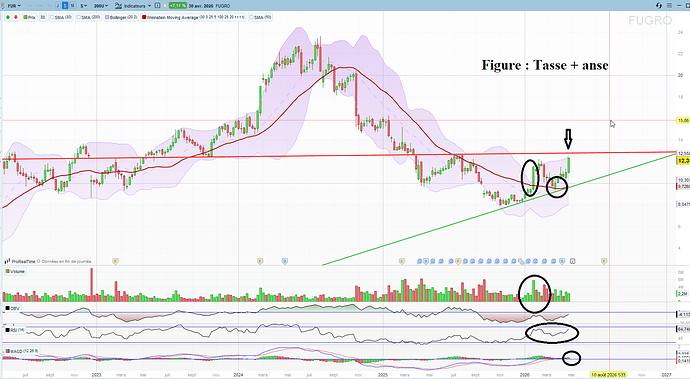Select the weekly S timeframe button
Screen dimensions: 690x379
[x=65, y=6]
